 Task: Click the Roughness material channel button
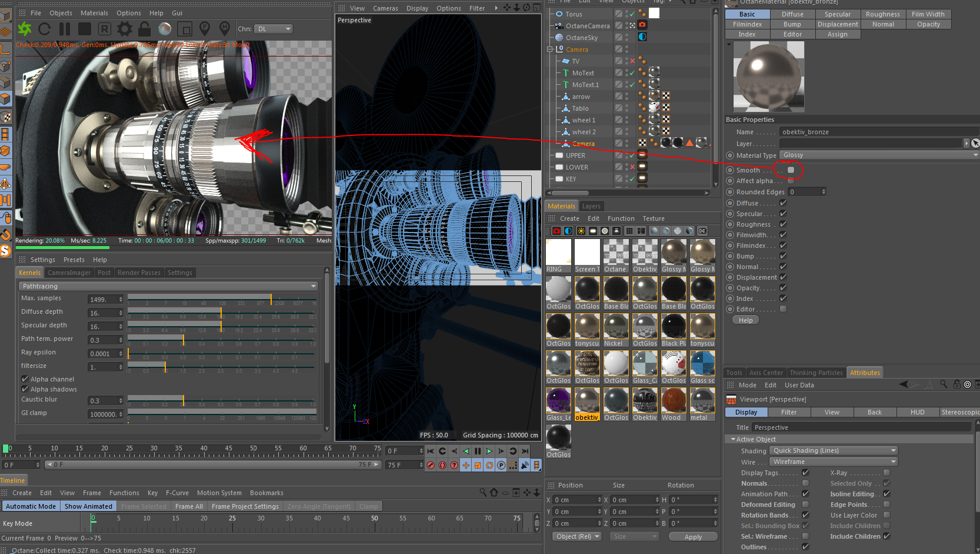click(882, 14)
